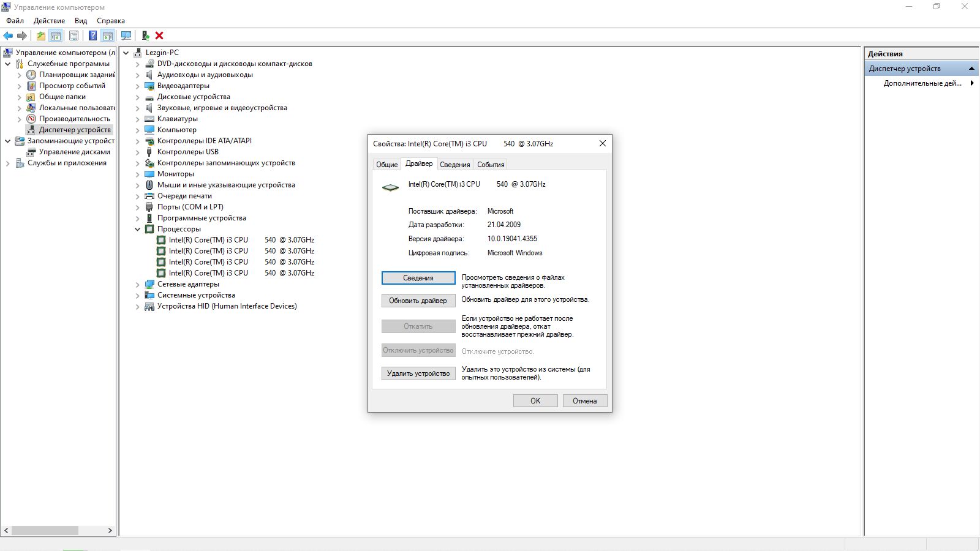Toggle Show/Hide Console Tree toolbar icon
The width and height of the screenshot is (980, 551).
56,36
